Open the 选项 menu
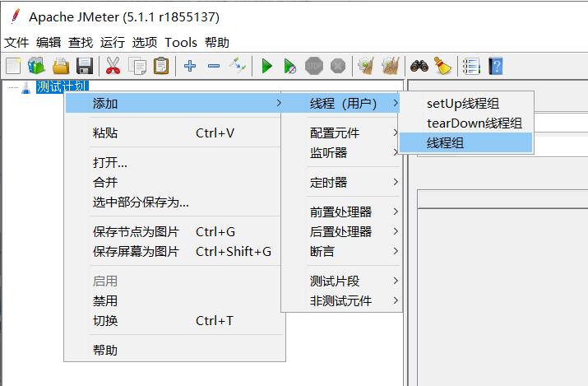 coord(145,43)
